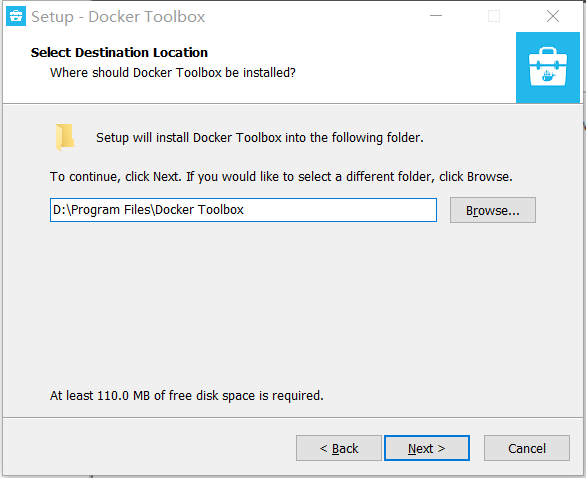Click the 'To continue, click Next' instruction text

[281, 176]
